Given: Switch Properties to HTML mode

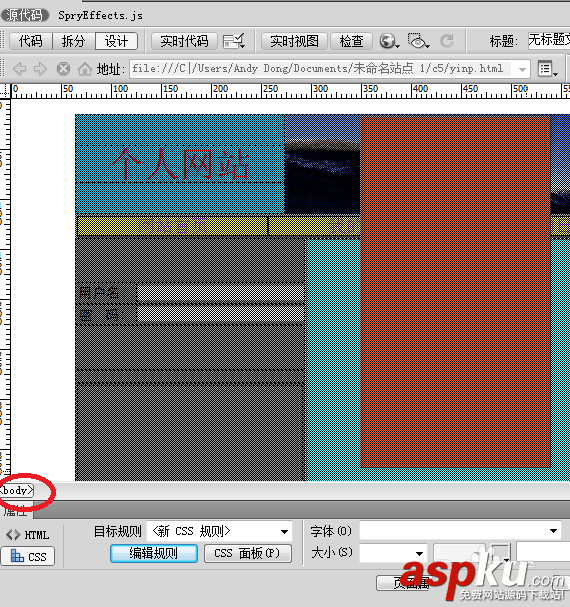Looking at the screenshot, I should 27,535.
